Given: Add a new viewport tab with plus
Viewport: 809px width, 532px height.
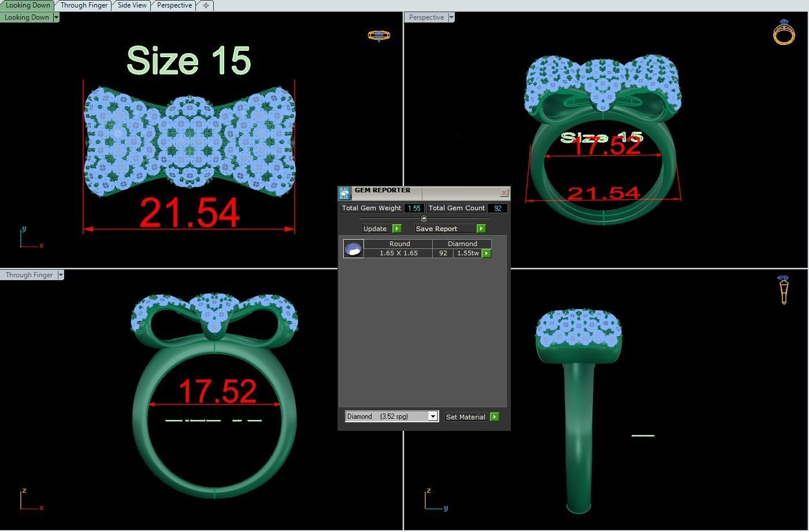Looking at the screenshot, I should 206,5.
